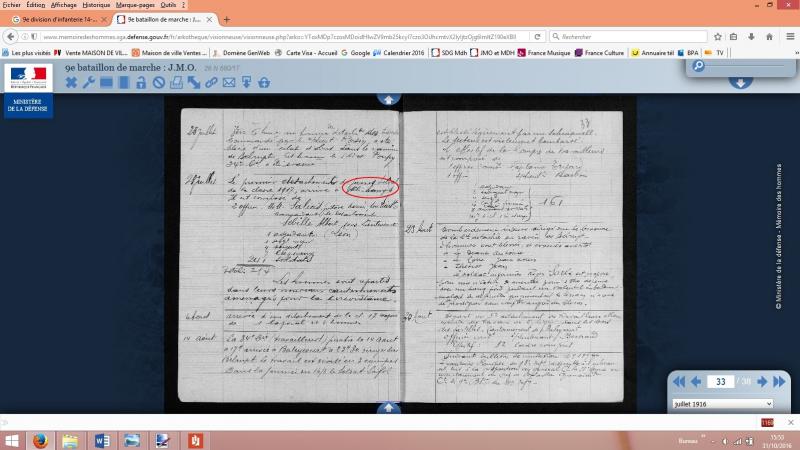Viewport: 800px width, 450px height.
Task: Open a new browser tab with plus button
Action: (227, 20)
